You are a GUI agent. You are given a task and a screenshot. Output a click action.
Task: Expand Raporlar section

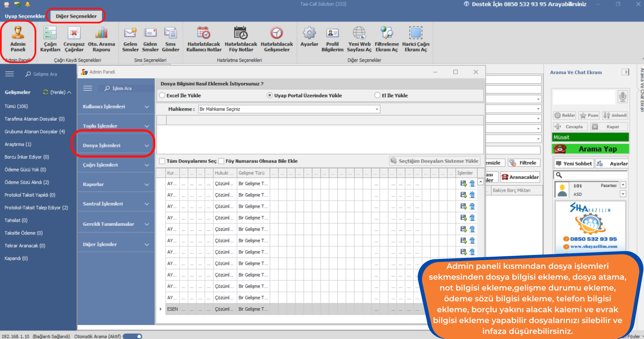point(116,184)
